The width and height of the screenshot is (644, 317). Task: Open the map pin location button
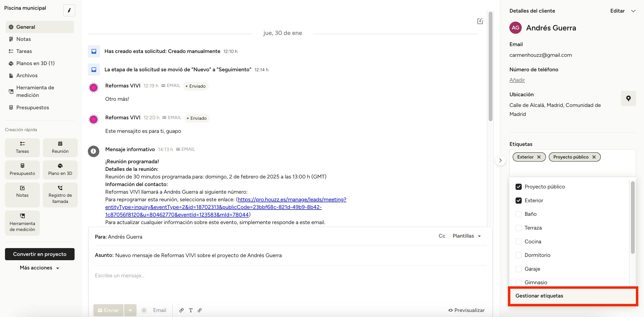(628, 98)
